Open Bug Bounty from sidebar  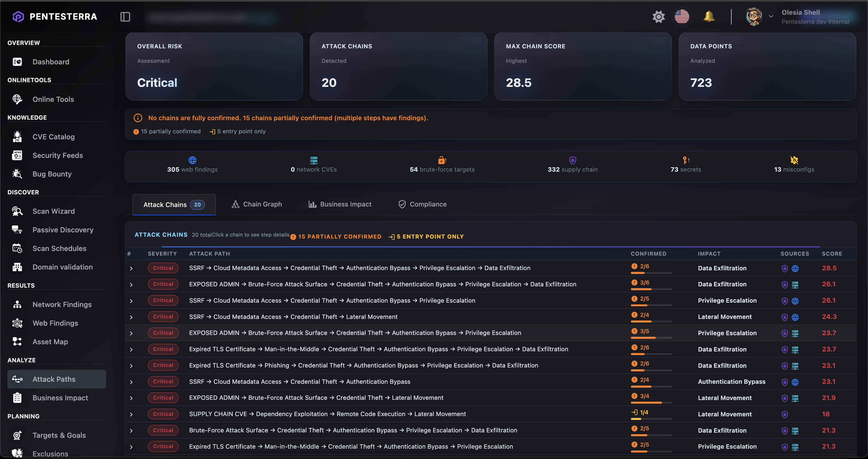coord(52,174)
